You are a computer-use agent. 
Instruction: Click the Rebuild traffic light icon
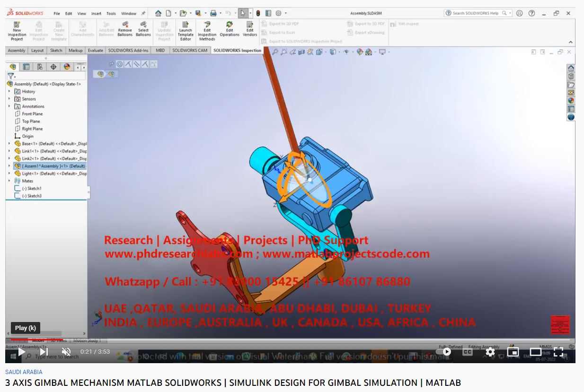click(258, 13)
